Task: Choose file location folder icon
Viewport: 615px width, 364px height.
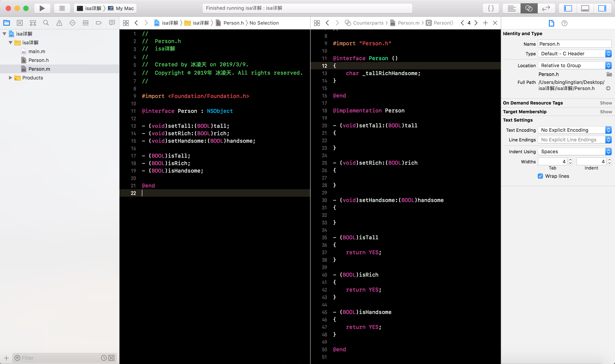Action: coord(609,74)
